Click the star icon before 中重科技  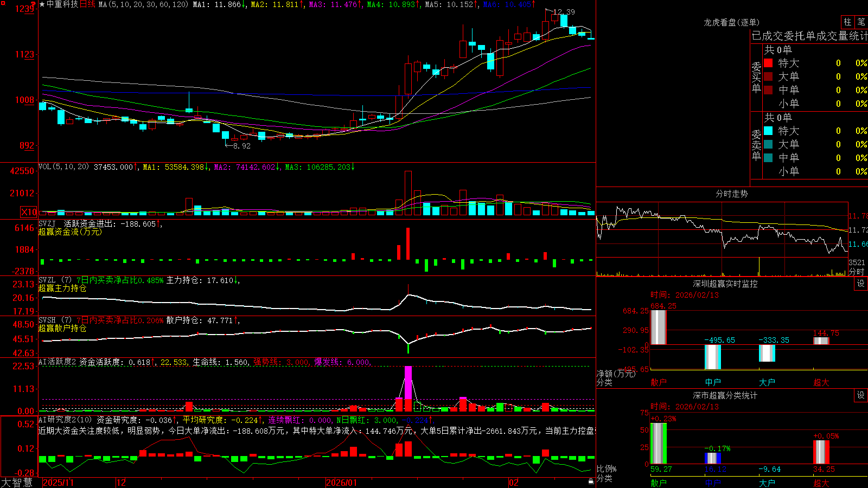[42, 4]
